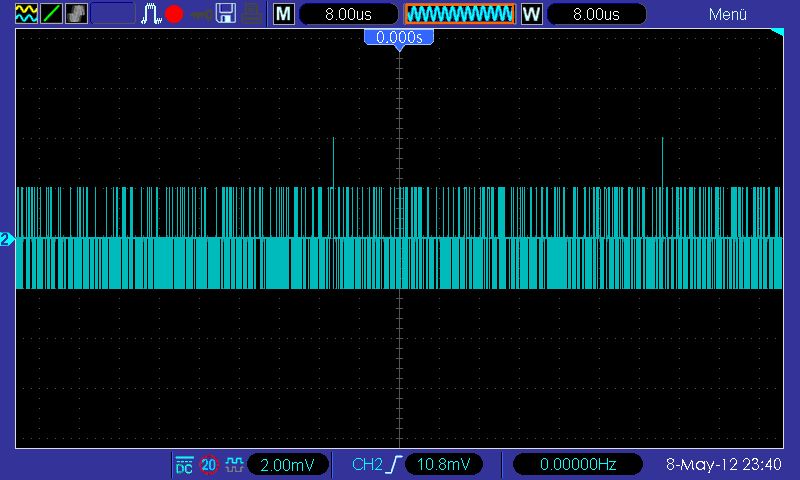This screenshot has height=480, width=800.
Task: Click the cyan corner trigger level indicator
Action: [x=777, y=33]
